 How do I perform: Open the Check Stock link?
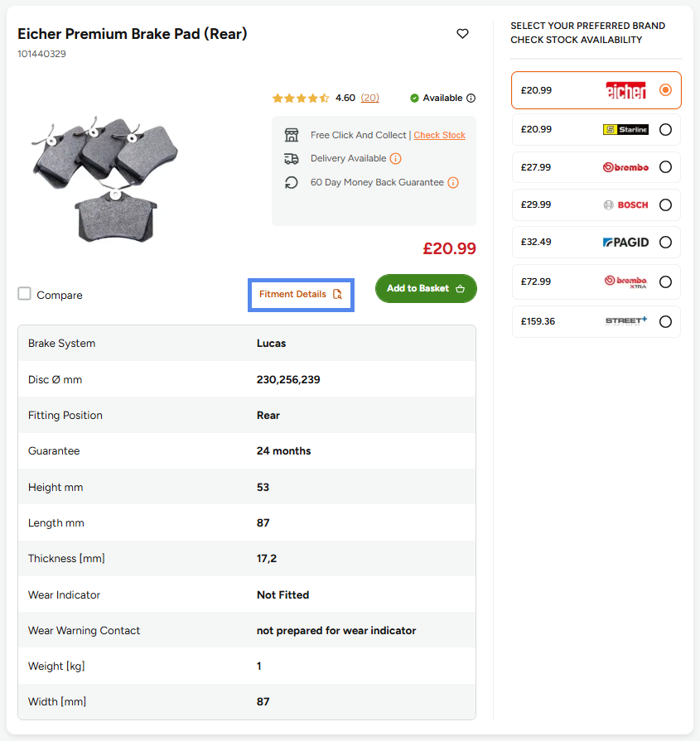click(x=439, y=135)
